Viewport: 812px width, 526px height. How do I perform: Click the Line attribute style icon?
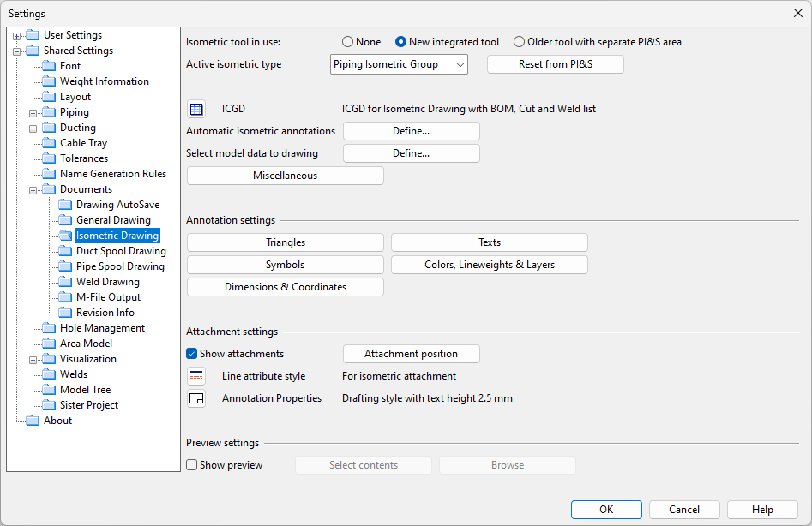click(196, 376)
